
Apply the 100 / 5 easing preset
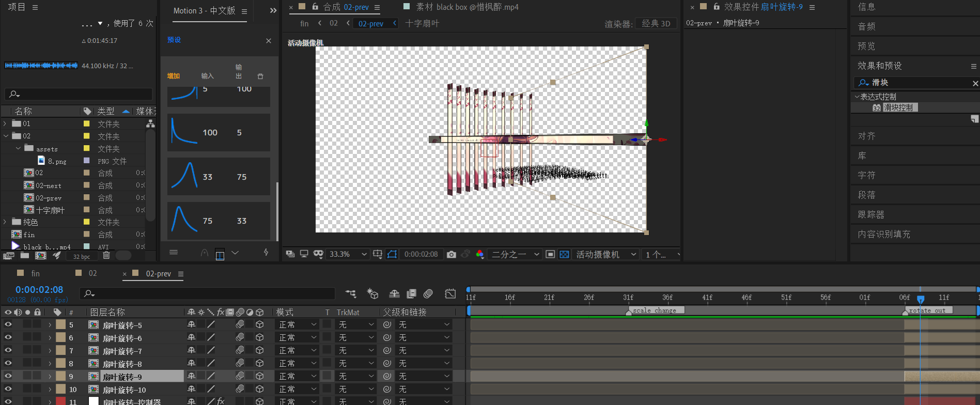tap(219, 132)
